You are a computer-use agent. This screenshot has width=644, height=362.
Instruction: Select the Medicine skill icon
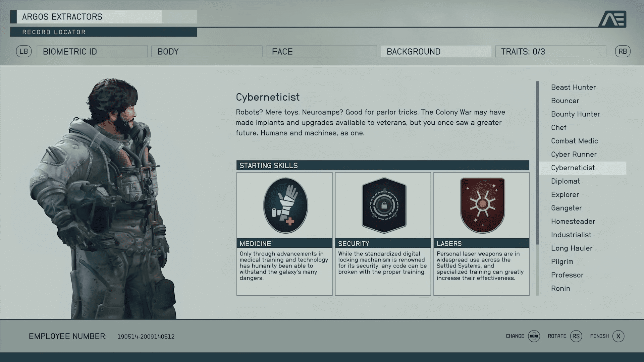tap(285, 205)
